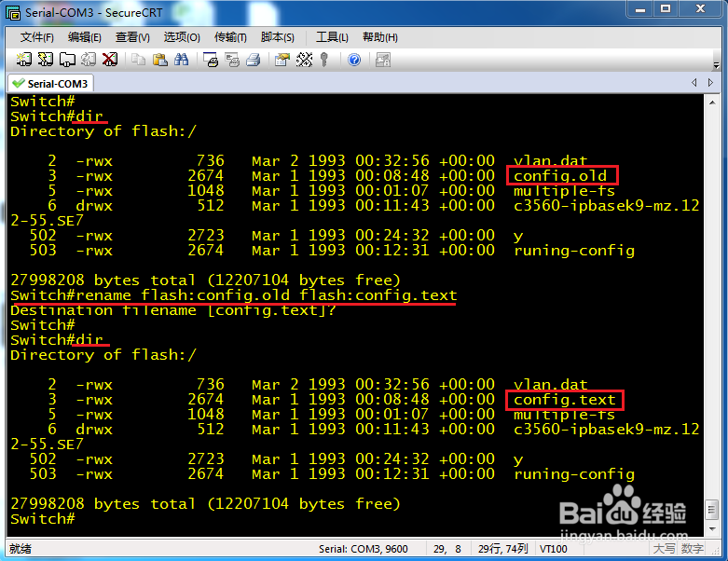Image resolution: width=728 pixels, height=561 pixels.
Task: Click the Disconnect red X icon
Action: pyautogui.click(x=110, y=60)
